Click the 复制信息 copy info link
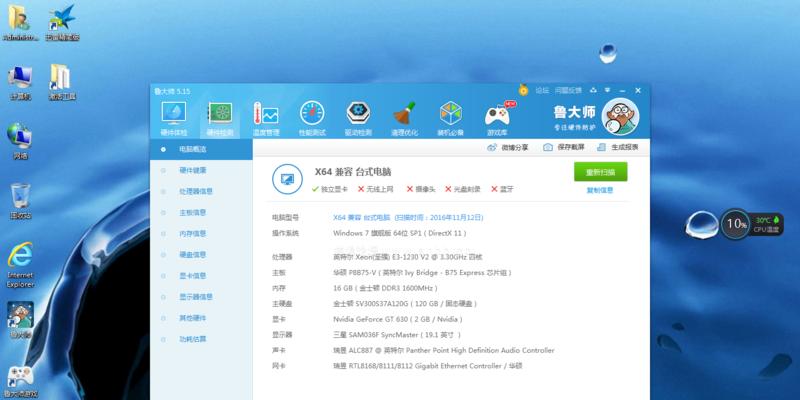800x400 pixels. 600,190
